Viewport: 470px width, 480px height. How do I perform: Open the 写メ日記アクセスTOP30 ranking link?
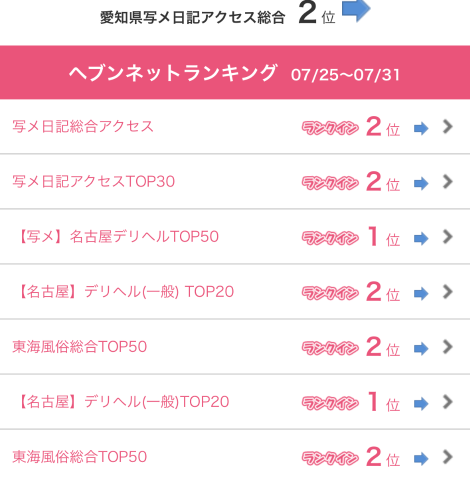[94, 182]
